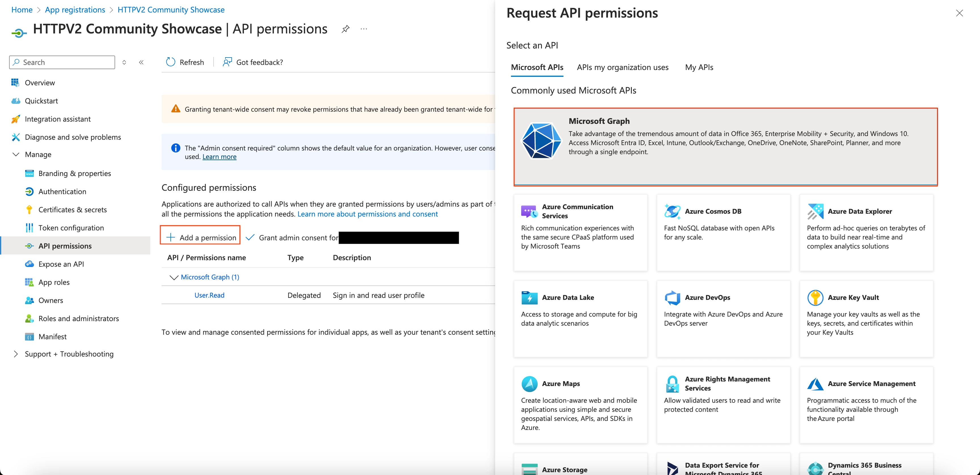Click the App roles grid icon
980x475 pixels.
(29, 282)
